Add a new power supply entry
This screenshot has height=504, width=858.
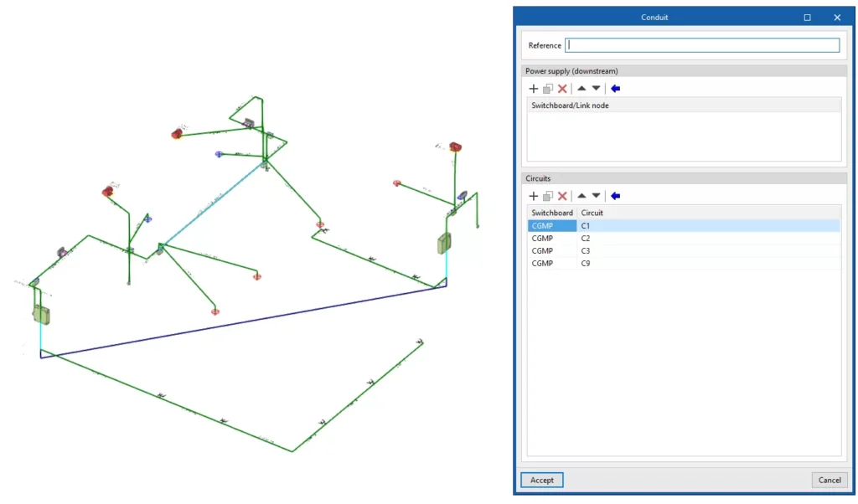tap(533, 89)
